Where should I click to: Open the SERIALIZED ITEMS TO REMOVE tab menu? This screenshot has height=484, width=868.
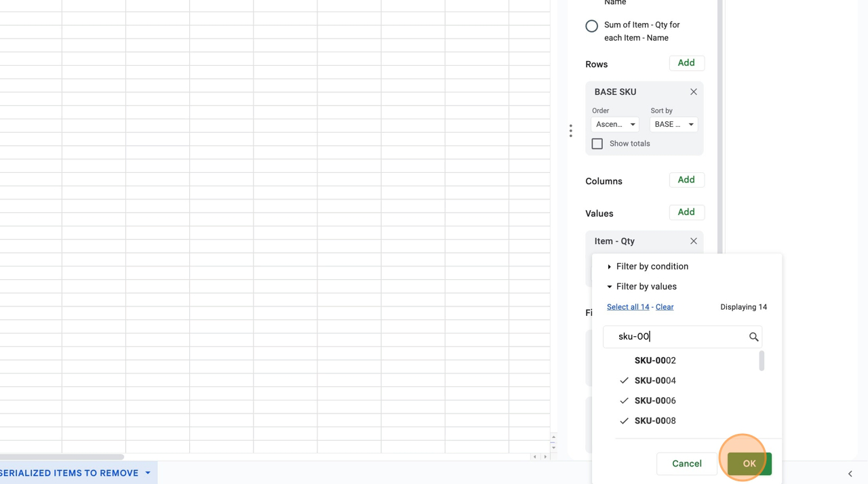[148, 473]
